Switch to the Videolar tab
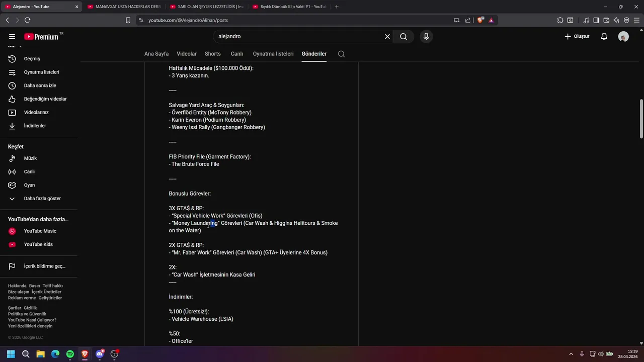 187,54
